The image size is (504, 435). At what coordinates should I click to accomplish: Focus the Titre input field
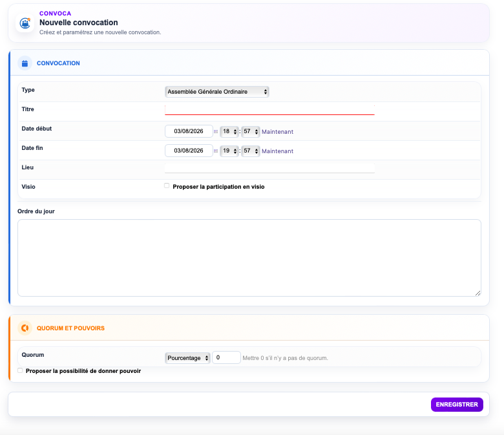click(x=269, y=110)
